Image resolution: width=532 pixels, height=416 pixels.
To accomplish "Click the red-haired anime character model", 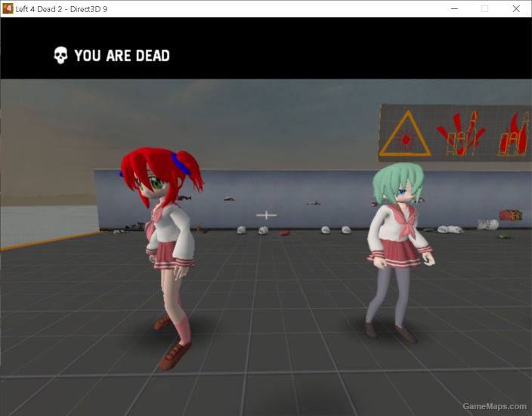I will pyautogui.click(x=162, y=257).
